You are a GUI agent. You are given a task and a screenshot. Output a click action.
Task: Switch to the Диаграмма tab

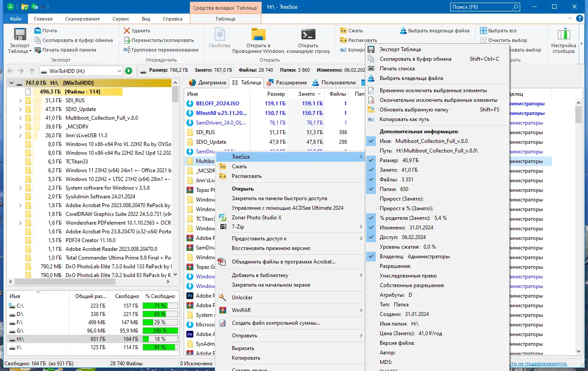(x=207, y=83)
